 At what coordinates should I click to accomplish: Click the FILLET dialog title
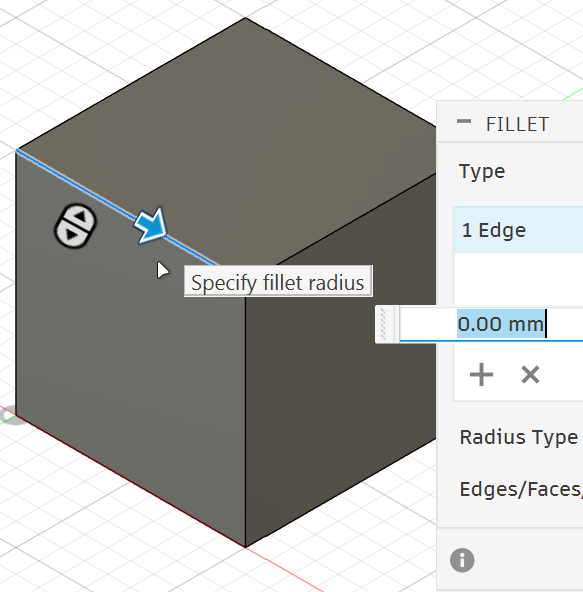pos(517,125)
